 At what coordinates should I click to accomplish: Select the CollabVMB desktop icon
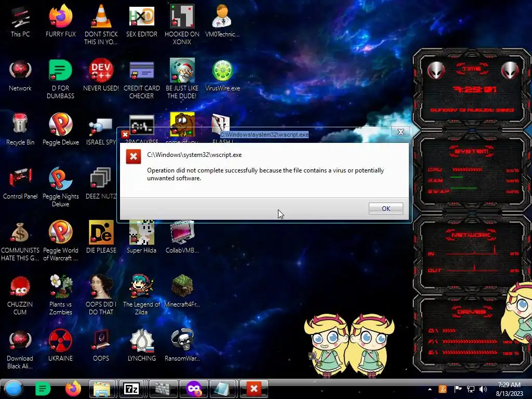(182, 237)
